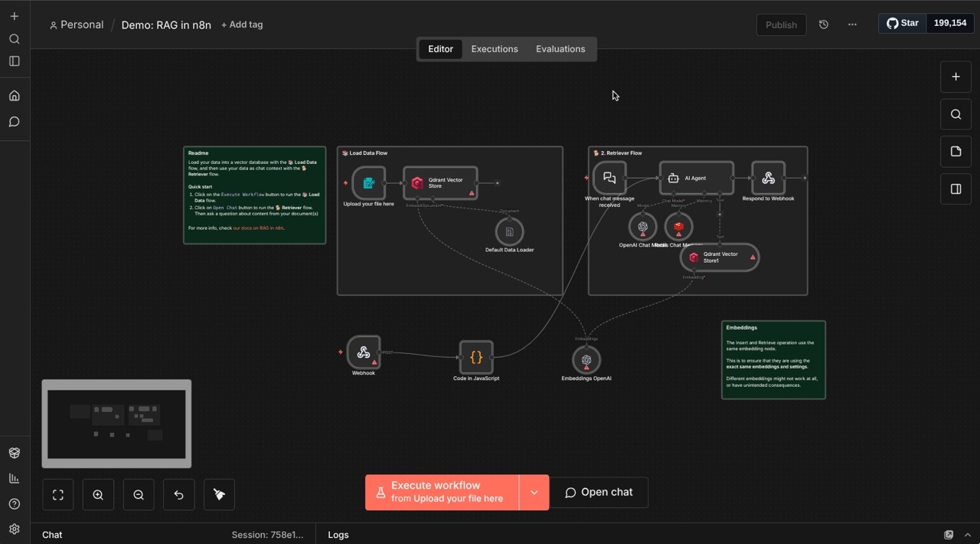Open the Personal project breadcrumb
980x544 pixels.
click(x=76, y=25)
